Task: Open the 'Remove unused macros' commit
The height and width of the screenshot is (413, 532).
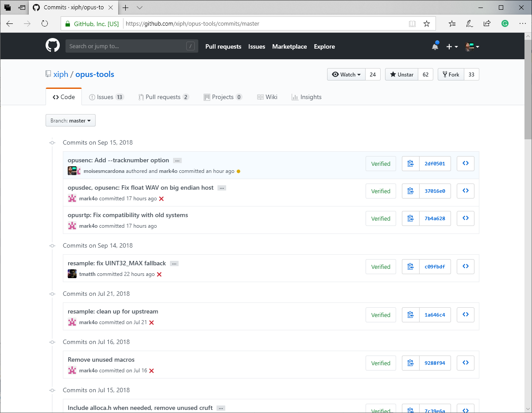Action: click(x=101, y=359)
